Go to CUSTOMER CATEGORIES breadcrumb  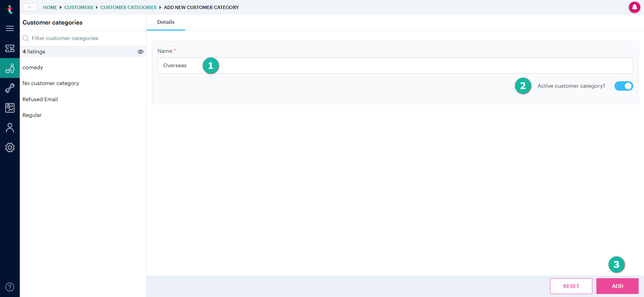(x=128, y=7)
